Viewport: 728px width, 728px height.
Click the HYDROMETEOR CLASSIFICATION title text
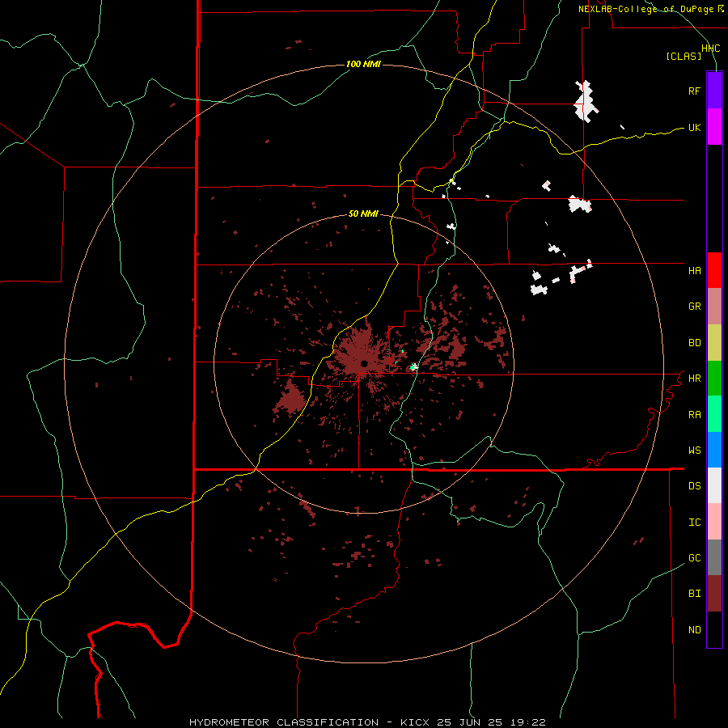(284, 722)
